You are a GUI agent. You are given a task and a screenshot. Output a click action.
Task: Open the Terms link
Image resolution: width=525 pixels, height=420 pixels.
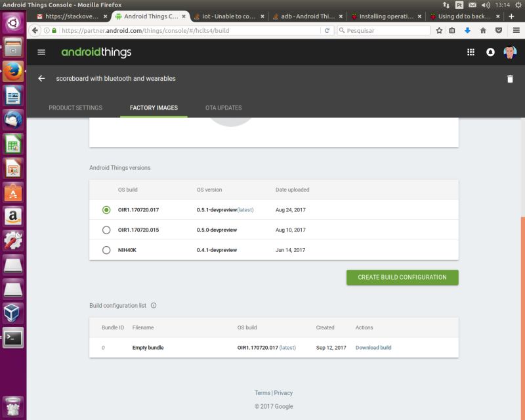click(262, 393)
